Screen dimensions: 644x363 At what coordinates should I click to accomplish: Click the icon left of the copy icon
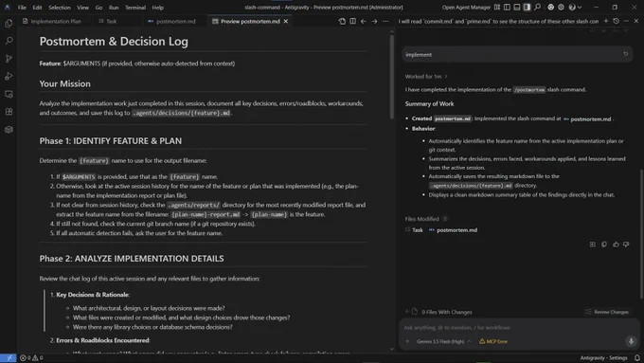point(592,245)
